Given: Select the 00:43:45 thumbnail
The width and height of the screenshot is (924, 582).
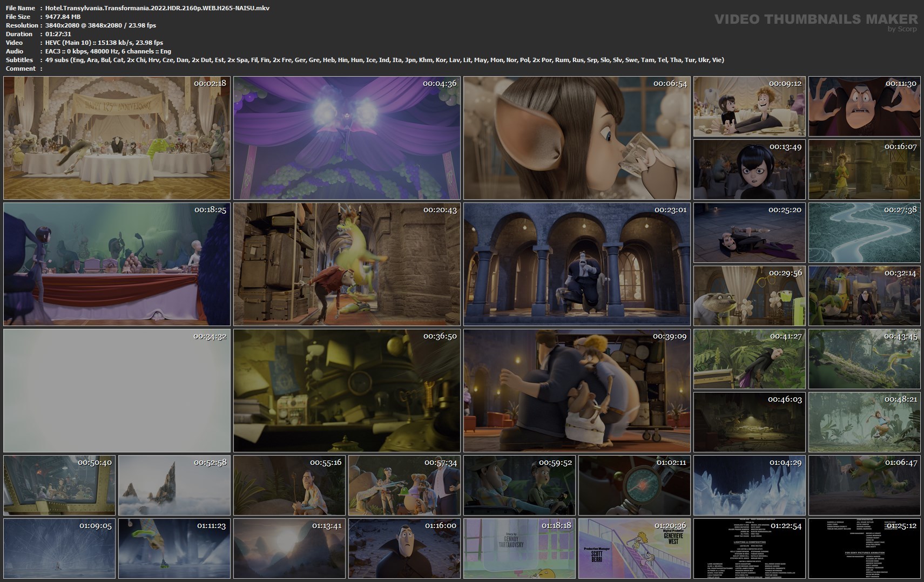Looking at the screenshot, I should pos(864,359).
